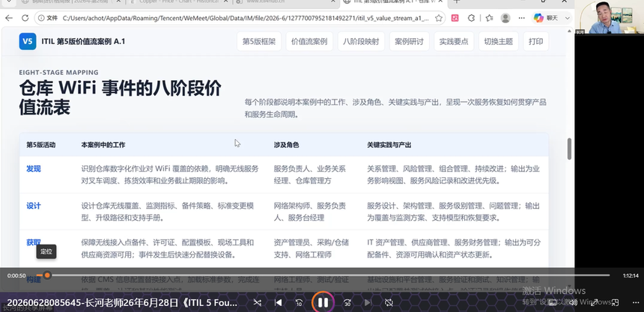Click browser back arrow

pos(9,18)
